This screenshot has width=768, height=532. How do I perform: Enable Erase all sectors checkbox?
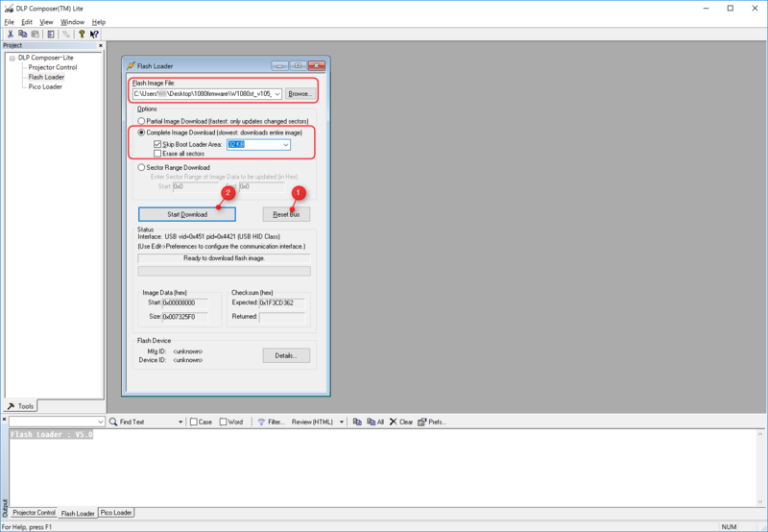pyautogui.click(x=157, y=154)
